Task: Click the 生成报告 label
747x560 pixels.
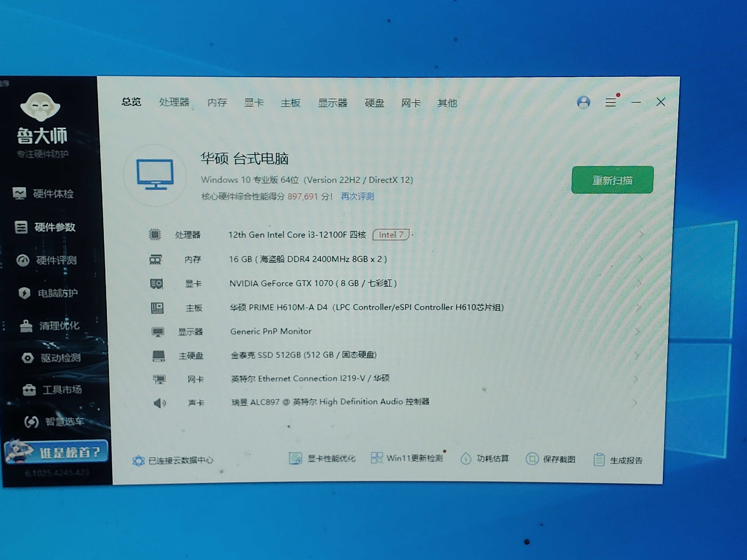Action: tap(626, 460)
